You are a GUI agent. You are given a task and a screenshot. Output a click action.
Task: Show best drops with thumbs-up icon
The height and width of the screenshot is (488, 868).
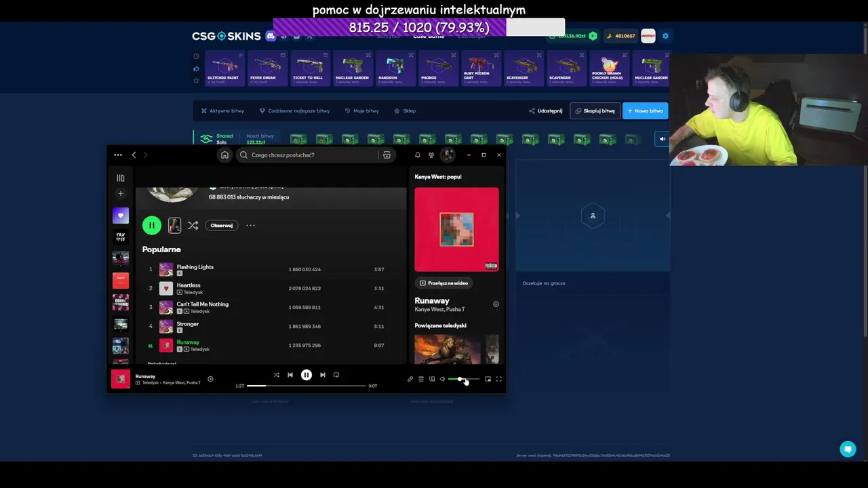tap(197, 68)
